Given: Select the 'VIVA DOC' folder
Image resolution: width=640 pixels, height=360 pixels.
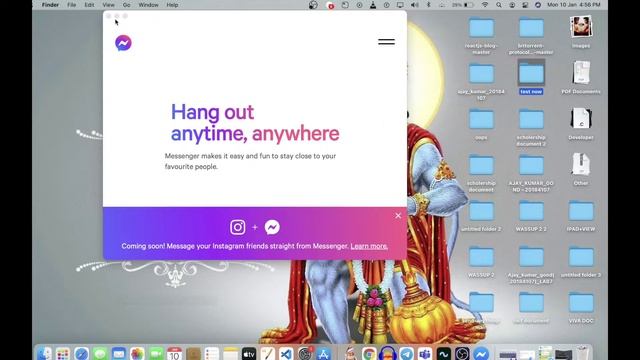Looking at the screenshot, I should tap(581, 307).
